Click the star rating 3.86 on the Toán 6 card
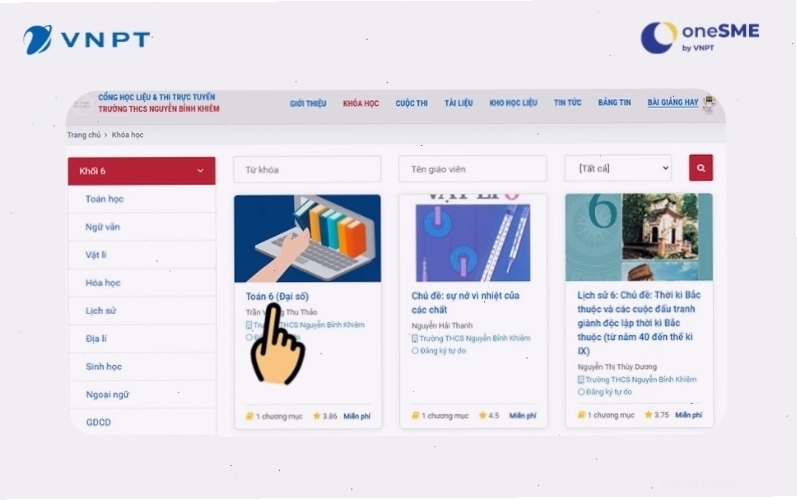Image resolution: width=797 pixels, height=500 pixels. click(x=325, y=416)
